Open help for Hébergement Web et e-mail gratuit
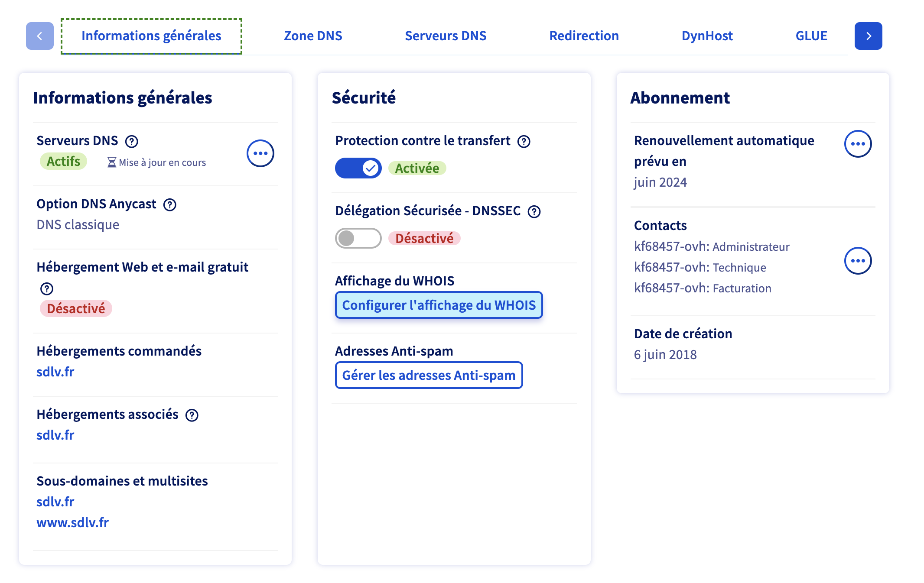The image size is (924, 583). [47, 288]
